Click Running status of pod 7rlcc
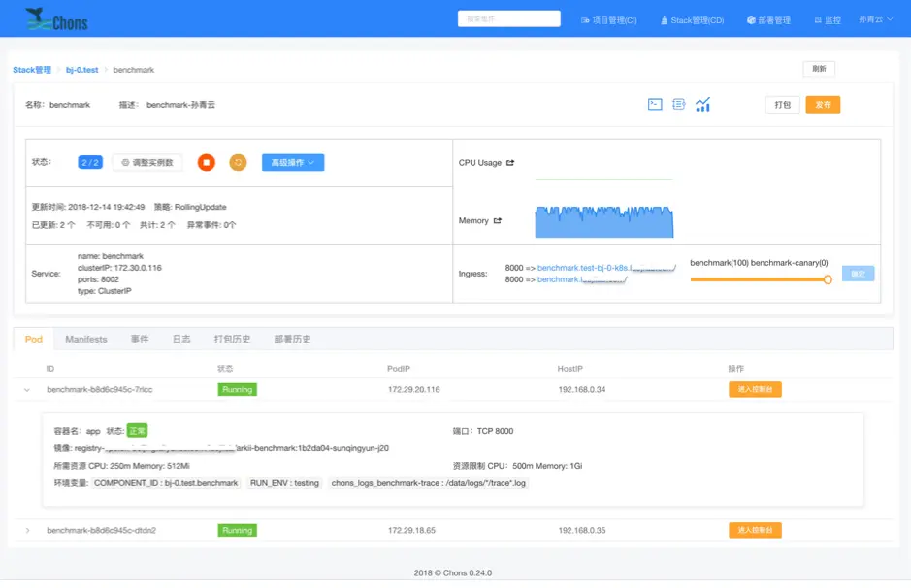Screen dimensions: 911x588 tap(237, 390)
